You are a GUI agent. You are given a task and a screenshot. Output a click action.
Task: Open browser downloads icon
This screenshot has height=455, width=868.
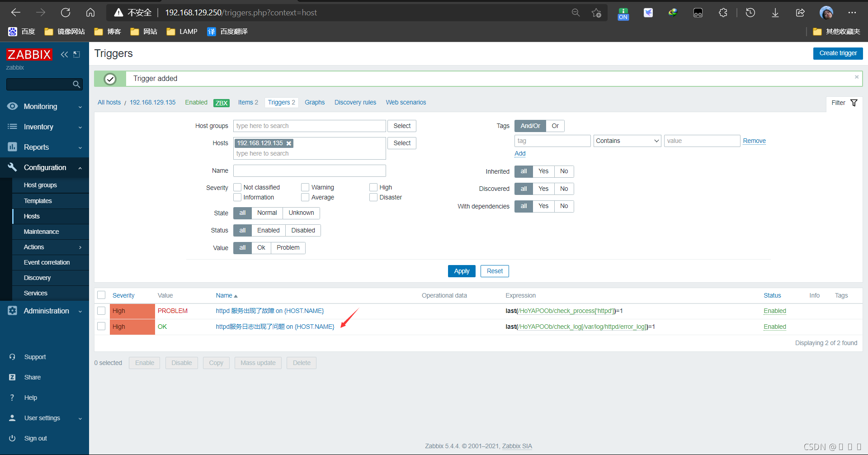pos(775,13)
